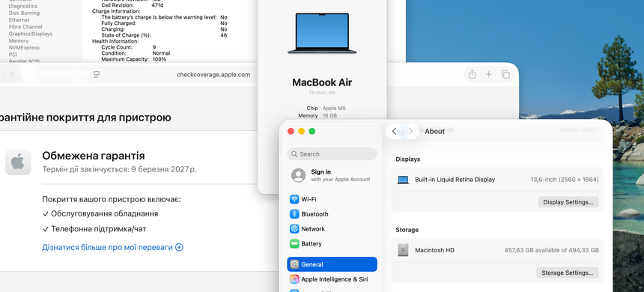Open Apple Intelligence & Siri settings
The image size is (644, 292).
tap(332, 279)
